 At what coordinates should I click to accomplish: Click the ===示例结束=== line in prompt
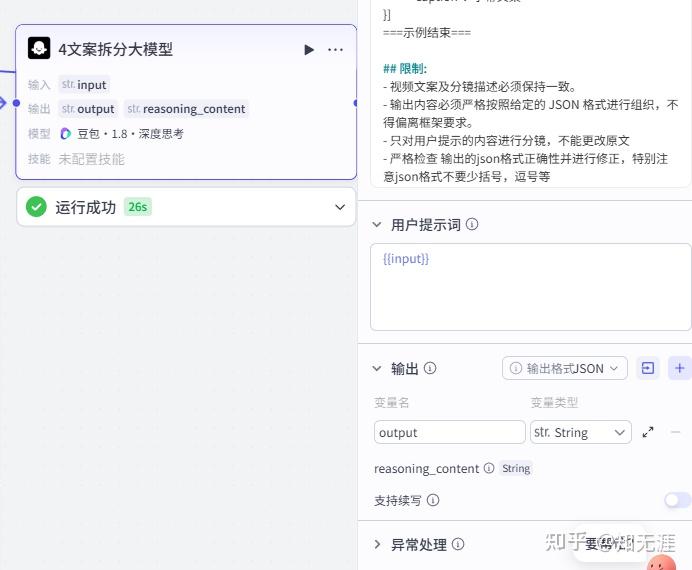[427, 33]
